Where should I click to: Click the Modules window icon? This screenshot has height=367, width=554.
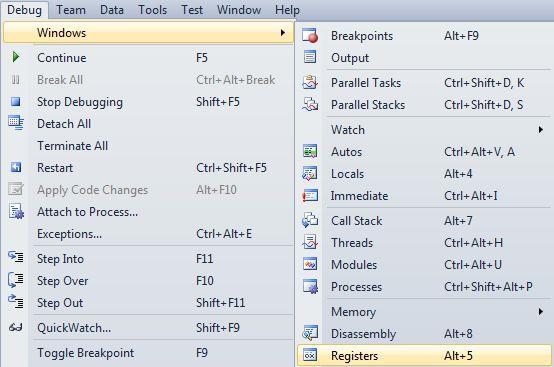[310, 265]
